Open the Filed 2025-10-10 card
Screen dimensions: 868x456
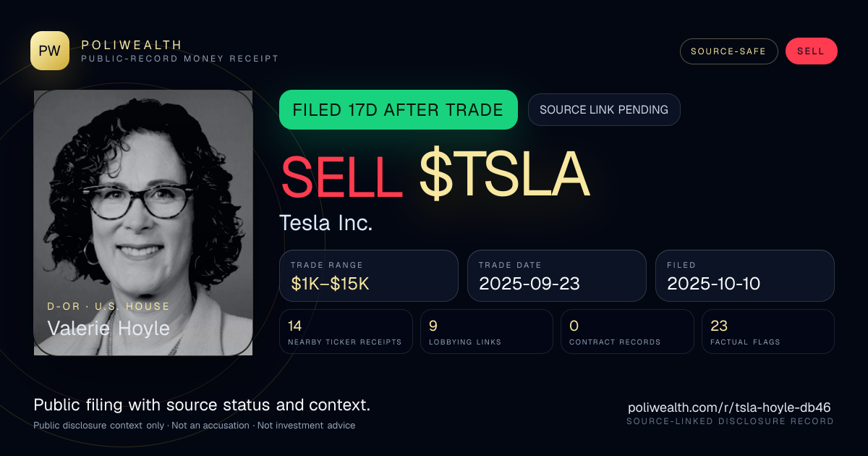745,276
